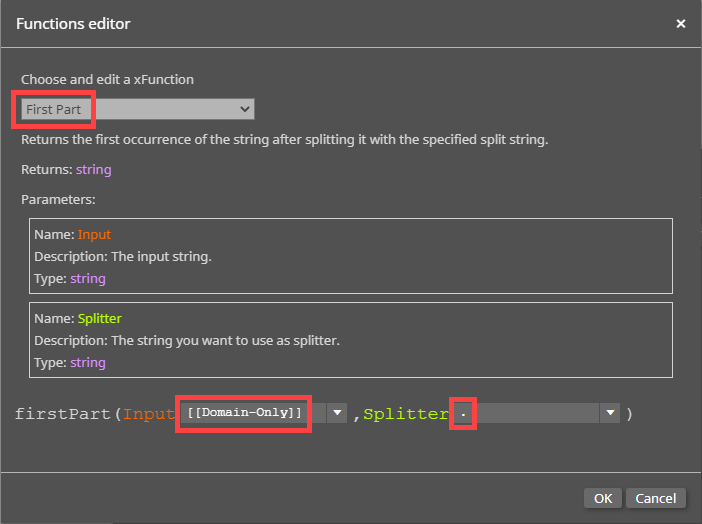Click the 'Choose and edit a xFunction' label

(107, 79)
